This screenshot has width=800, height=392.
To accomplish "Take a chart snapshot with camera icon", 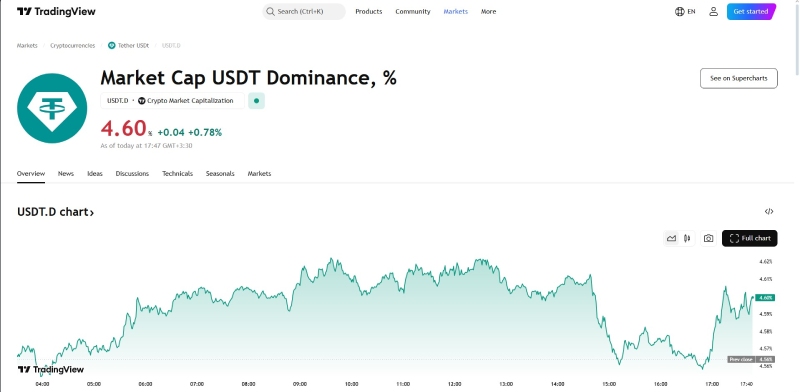I will 708,238.
